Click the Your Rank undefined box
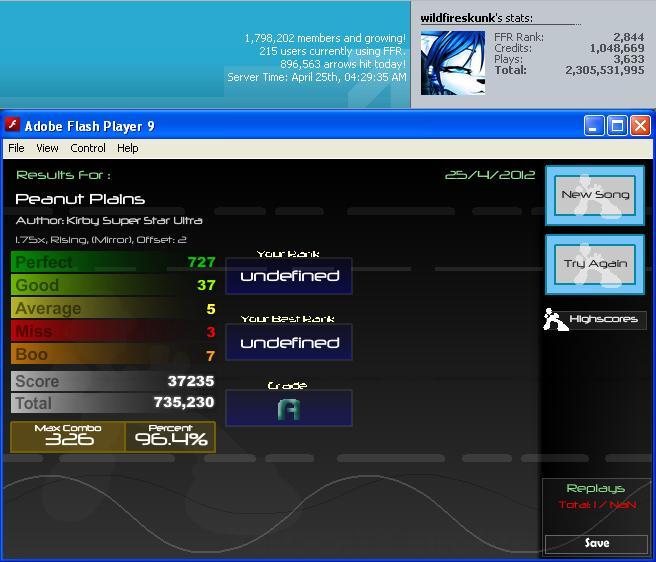656x562 pixels. [289, 276]
